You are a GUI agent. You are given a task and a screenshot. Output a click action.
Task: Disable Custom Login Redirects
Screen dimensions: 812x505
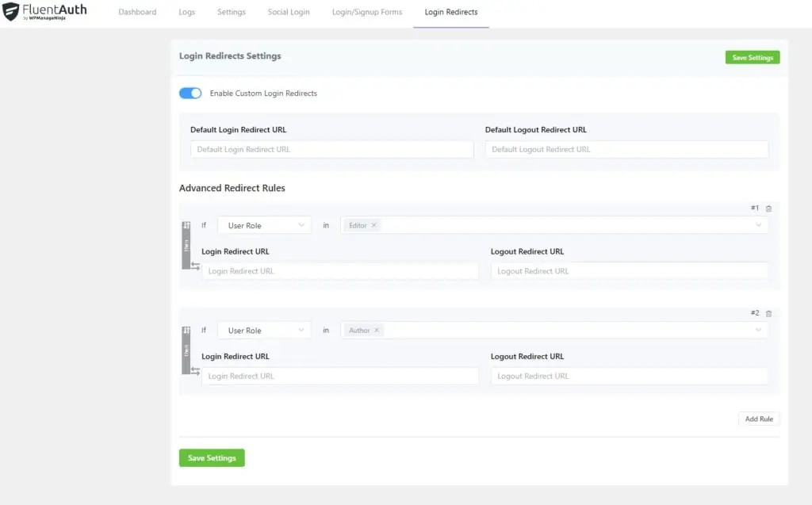[190, 93]
